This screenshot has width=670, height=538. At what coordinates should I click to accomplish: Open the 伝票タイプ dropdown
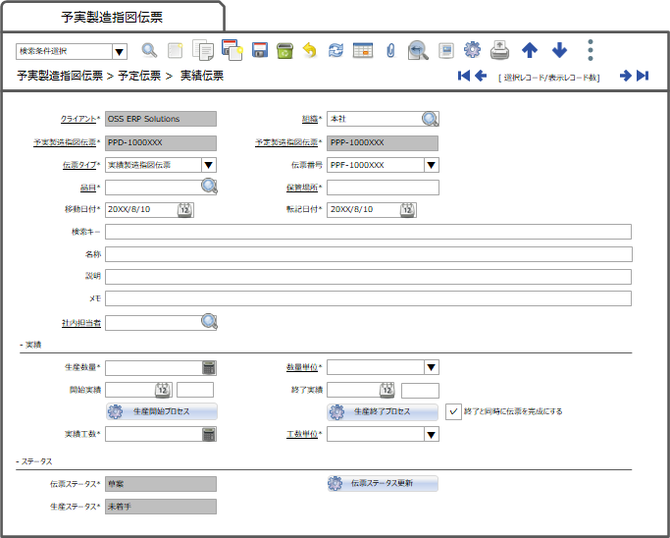click(209, 165)
